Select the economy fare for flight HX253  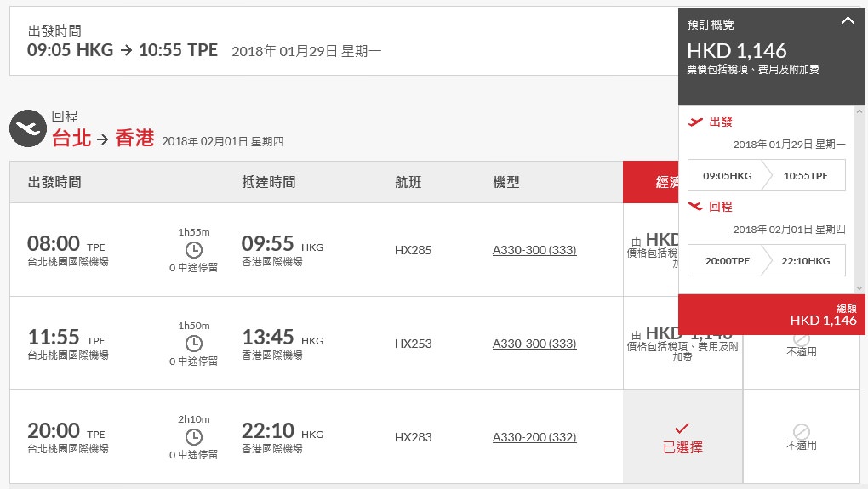point(651,344)
